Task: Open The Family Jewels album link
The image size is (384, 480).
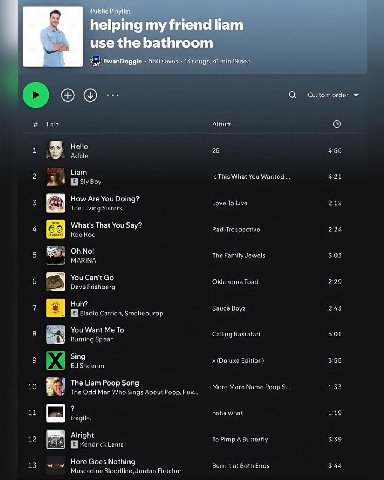Action: (x=239, y=256)
